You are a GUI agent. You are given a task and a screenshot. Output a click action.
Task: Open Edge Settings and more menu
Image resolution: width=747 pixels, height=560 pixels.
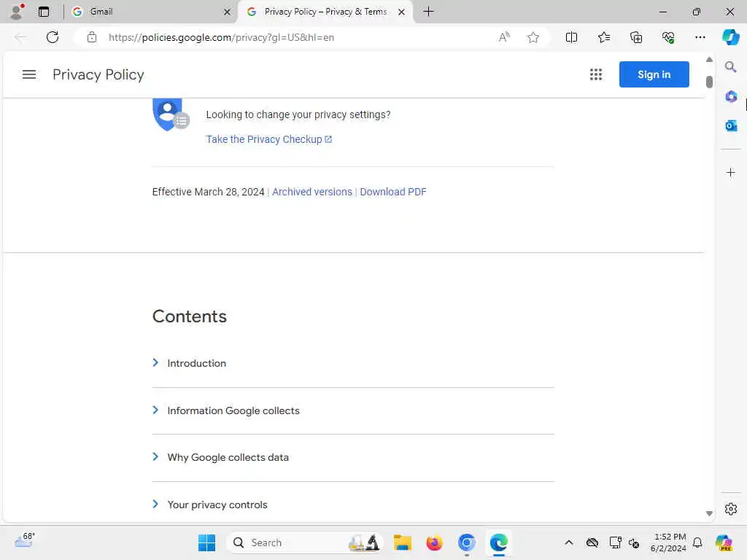700,37
